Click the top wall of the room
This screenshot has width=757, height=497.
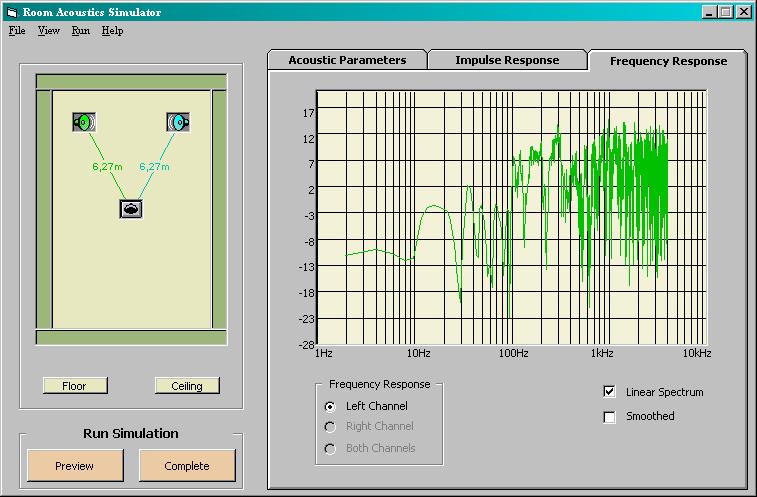pos(131,82)
